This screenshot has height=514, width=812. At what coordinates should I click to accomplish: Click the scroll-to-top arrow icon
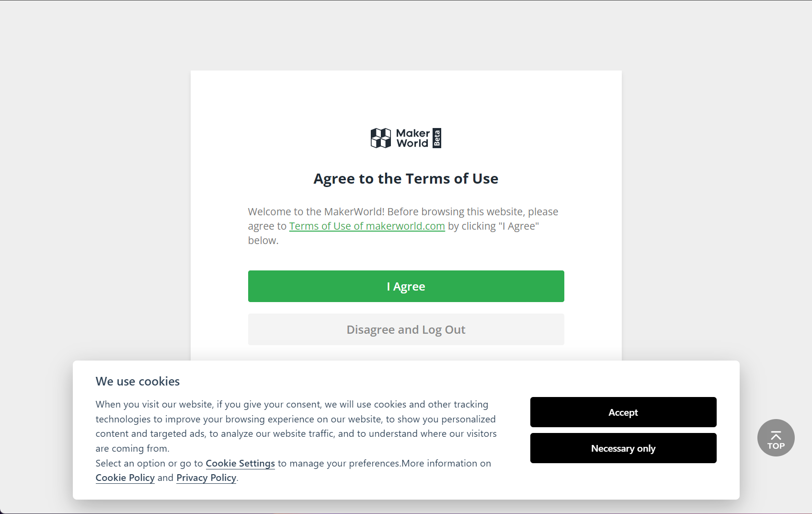pyautogui.click(x=776, y=435)
